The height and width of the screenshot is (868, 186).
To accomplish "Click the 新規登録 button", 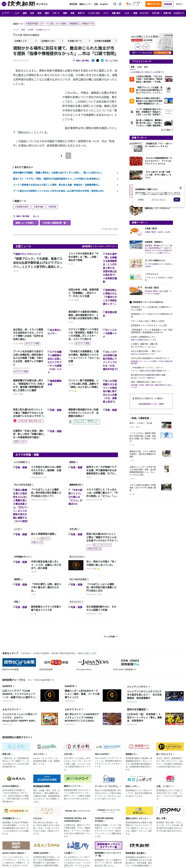I will click(168, 4).
